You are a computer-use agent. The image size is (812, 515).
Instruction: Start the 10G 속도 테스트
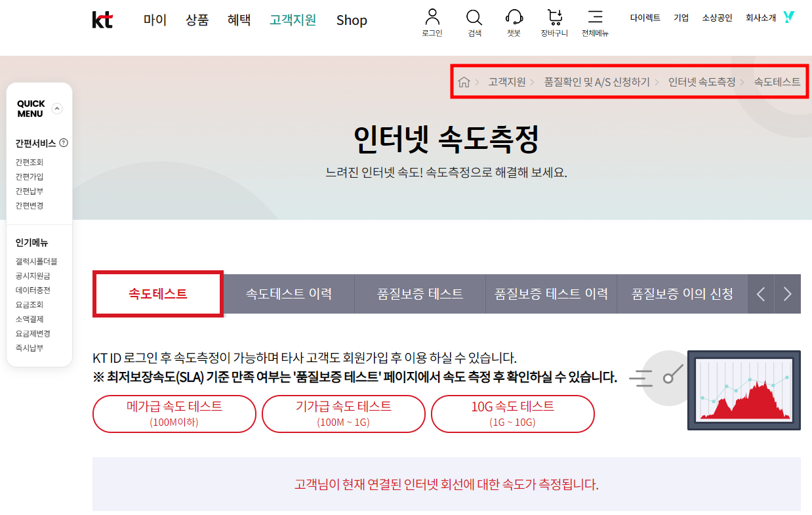tap(513, 414)
